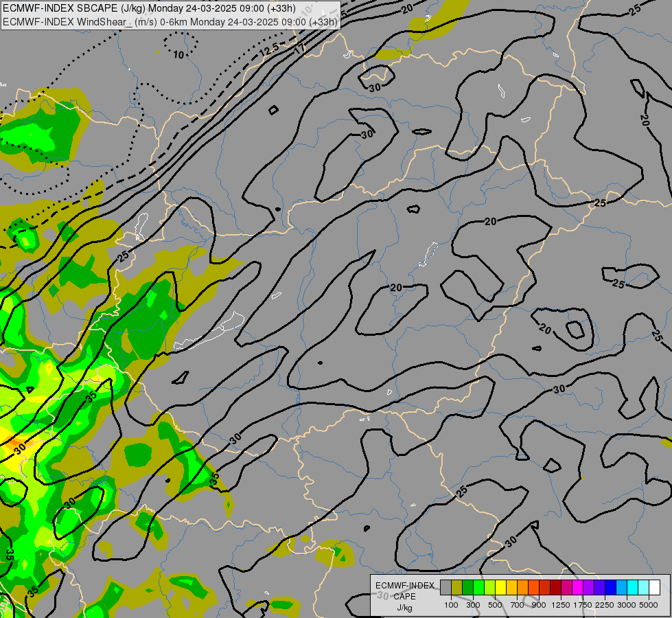Image resolution: width=672 pixels, height=618 pixels.
Task: Select the violet swatch left of 2250
Action: click(x=599, y=587)
